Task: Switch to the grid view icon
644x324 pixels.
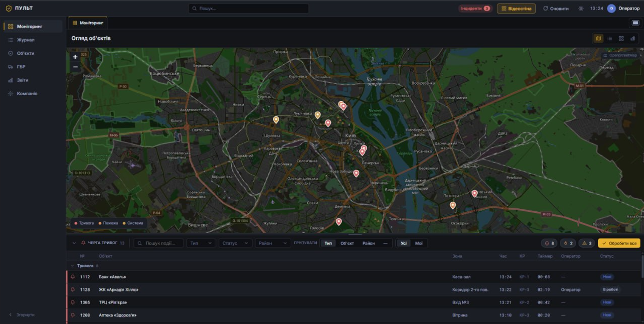Action: click(x=621, y=39)
